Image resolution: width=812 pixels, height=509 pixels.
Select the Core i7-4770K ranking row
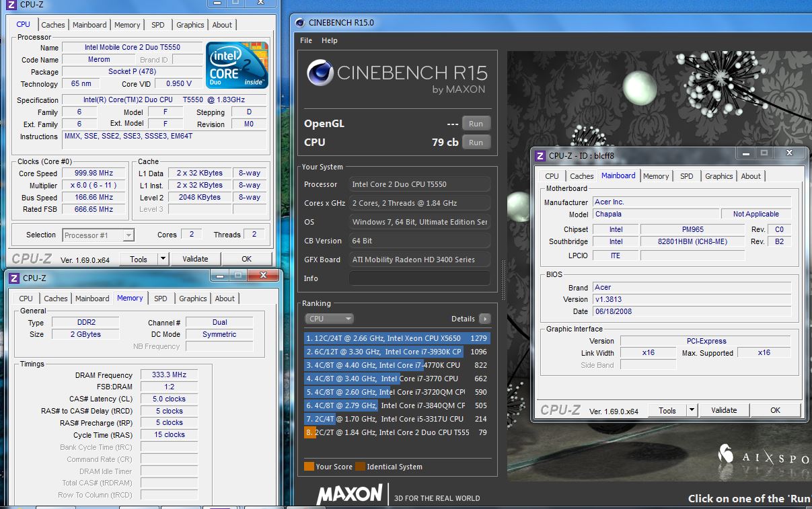tap(397, 365)
